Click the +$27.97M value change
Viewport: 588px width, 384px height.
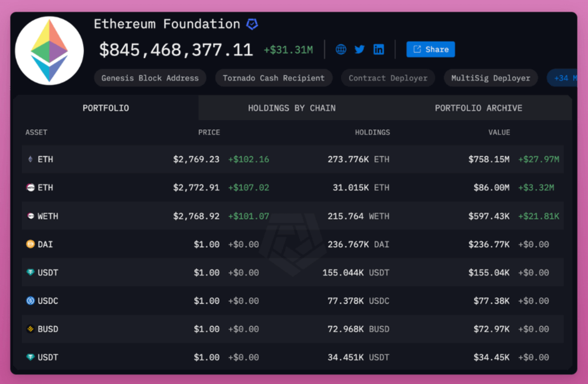click(539, 159)
